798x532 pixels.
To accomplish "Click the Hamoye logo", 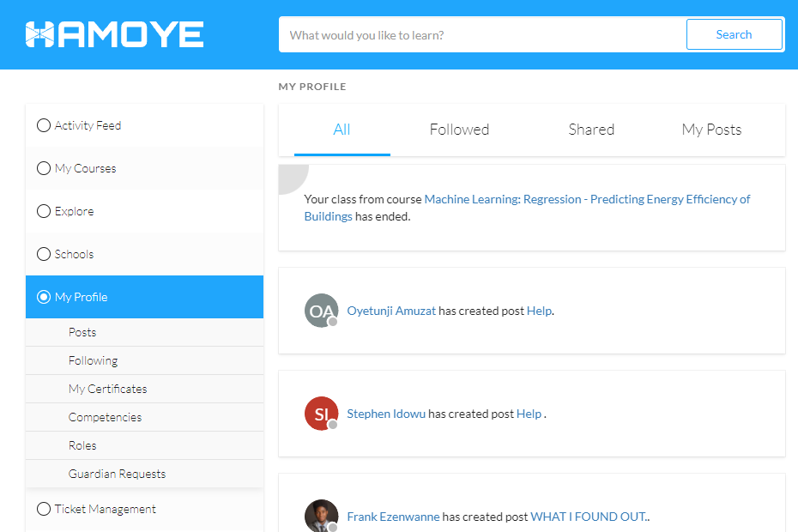I will tap(114, 34).
